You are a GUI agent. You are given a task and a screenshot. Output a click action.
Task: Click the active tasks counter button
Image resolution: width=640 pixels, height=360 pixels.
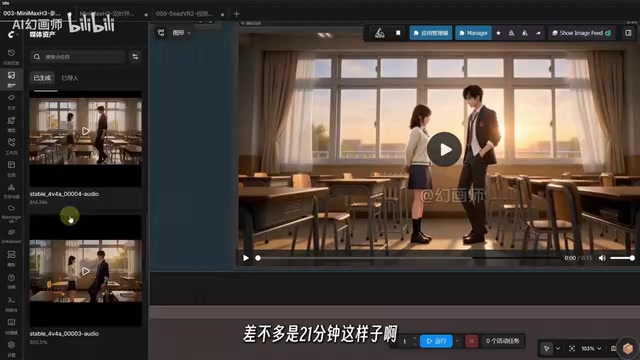click(502, 341)
